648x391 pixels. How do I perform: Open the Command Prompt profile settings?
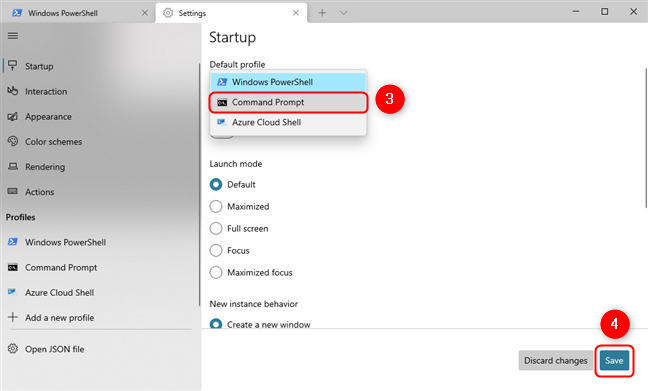(99, 267)
